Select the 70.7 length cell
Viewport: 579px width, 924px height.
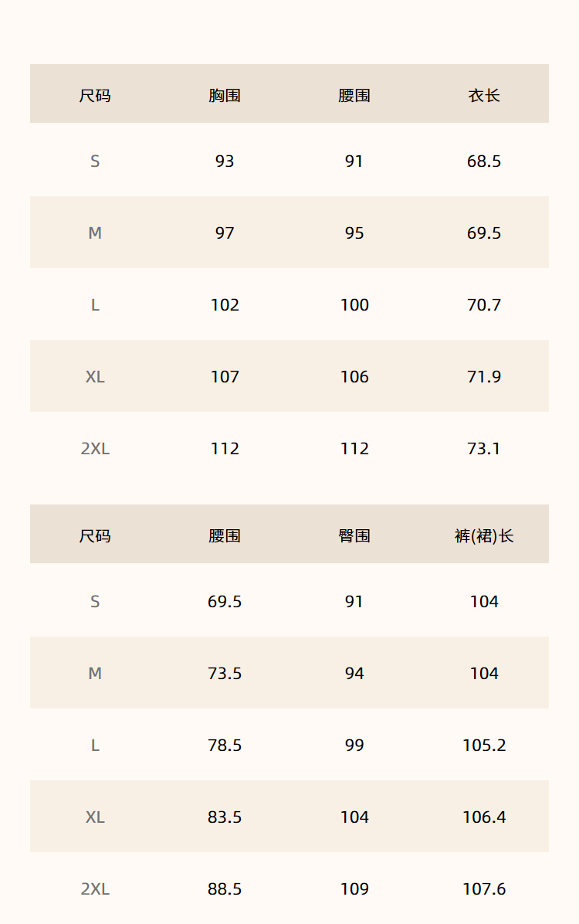coord(484,305)
